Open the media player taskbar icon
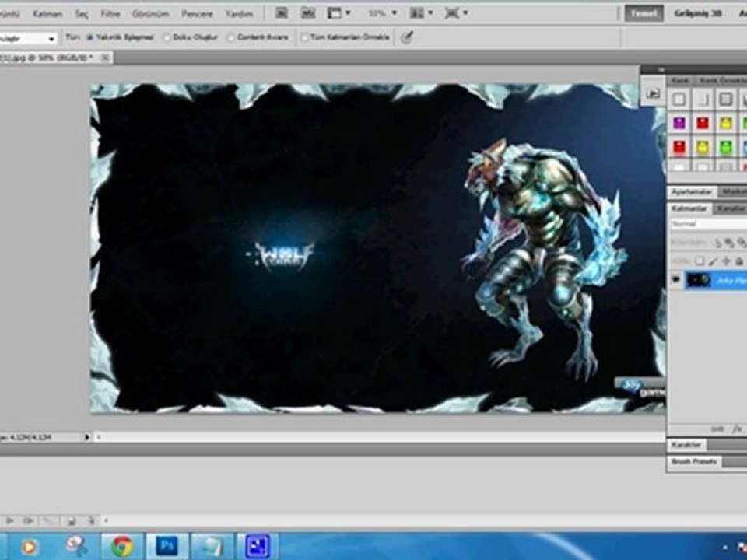This screenshot has width=747, height=560. pos(29,546)
